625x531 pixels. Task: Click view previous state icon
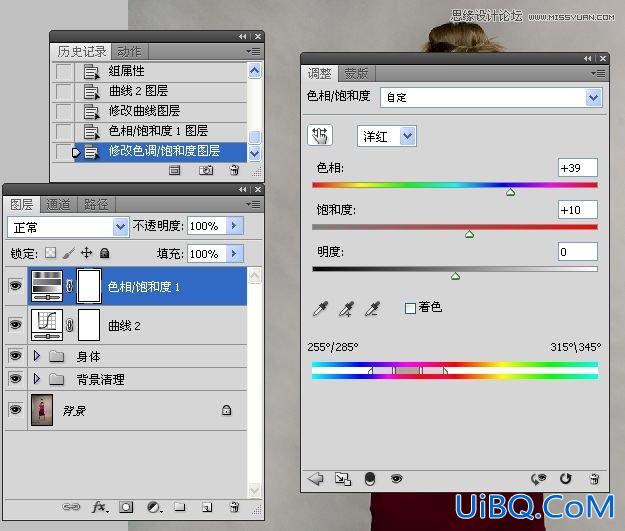[x=539, y=478]
